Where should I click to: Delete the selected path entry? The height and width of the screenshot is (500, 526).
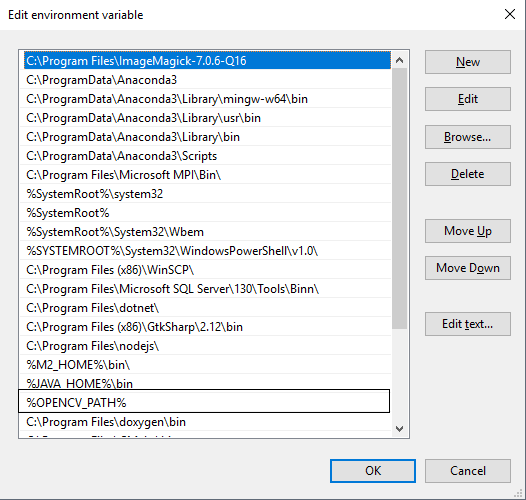coord(468,174)
